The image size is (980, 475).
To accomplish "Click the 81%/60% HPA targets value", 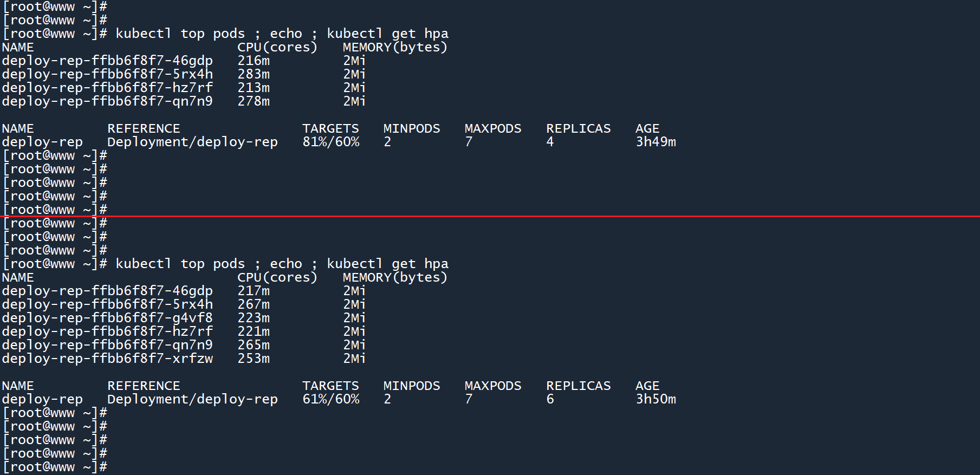I will coord(331,142).
